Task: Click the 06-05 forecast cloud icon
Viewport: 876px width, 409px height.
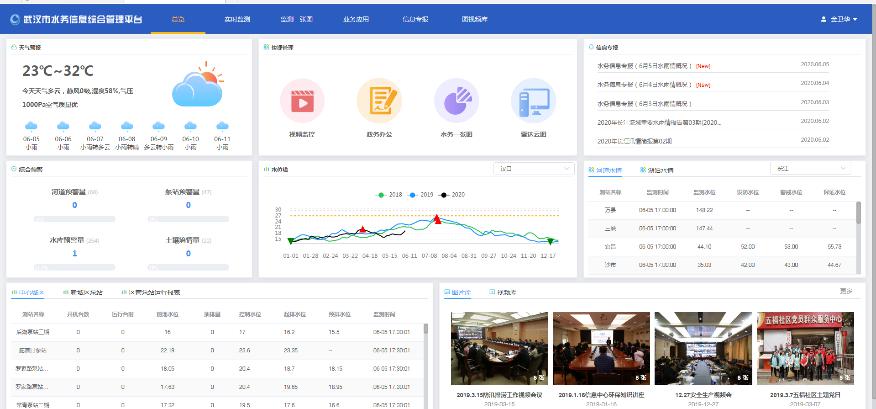Action: [32, 126]
